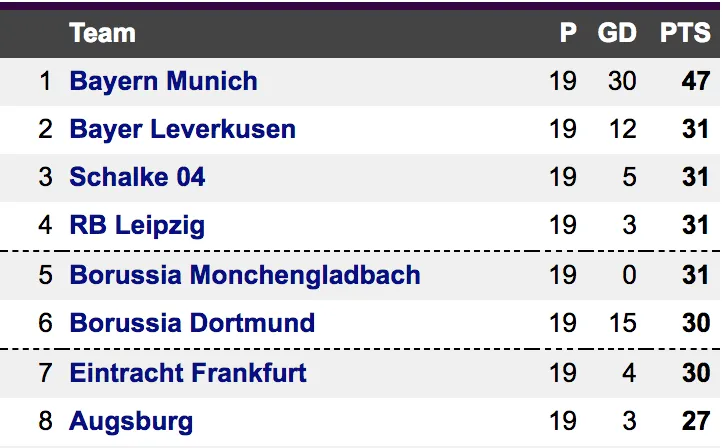Click the P (played) column header
This screenshot has height=448, width=722.
click(568, 33)
